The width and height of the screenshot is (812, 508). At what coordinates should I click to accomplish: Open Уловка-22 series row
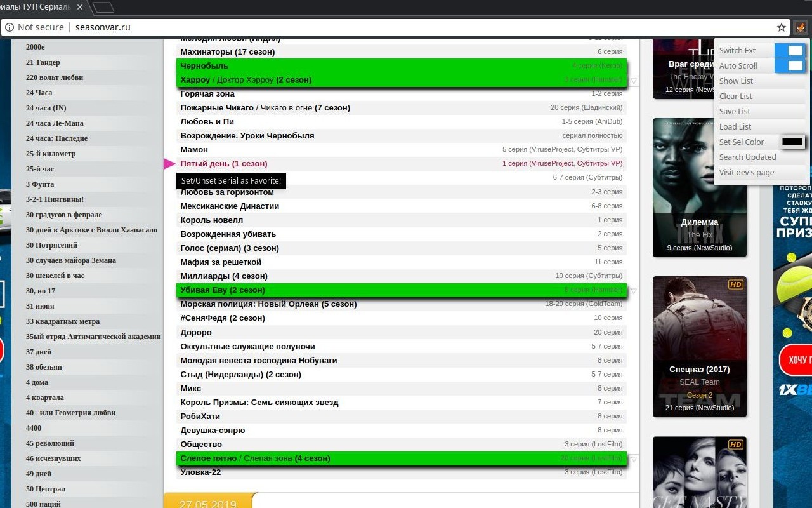(x=401, y=472)
